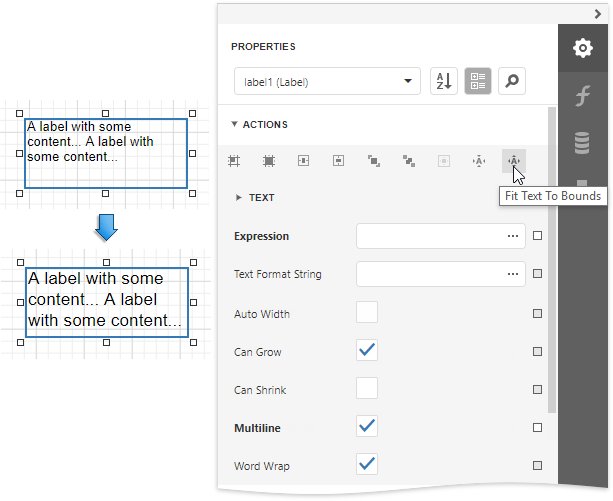The width and height of the screenshot is (613, 501).
Task: Open the Expressions tab with f icon
Action: (582, 96)
